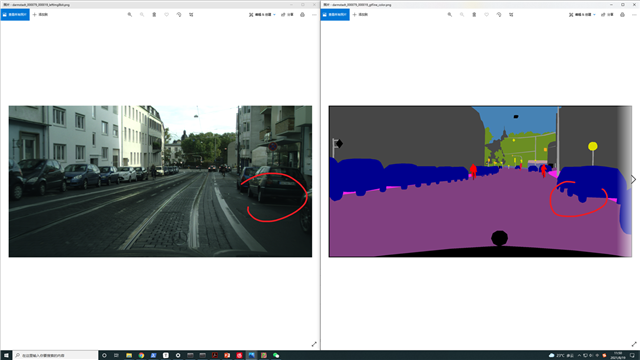Print the left street photo
This screenshot has width=640, height=360.
(x=302, y=15)
